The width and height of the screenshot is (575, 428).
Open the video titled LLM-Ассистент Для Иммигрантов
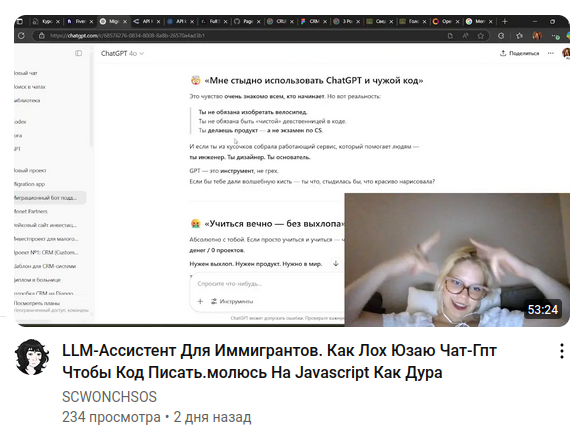pos(279,361)
